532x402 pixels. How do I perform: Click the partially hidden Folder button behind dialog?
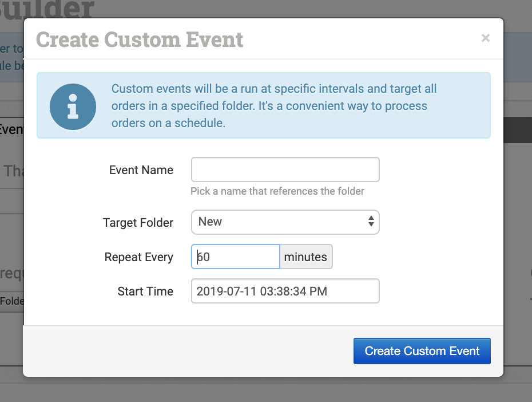11,301
